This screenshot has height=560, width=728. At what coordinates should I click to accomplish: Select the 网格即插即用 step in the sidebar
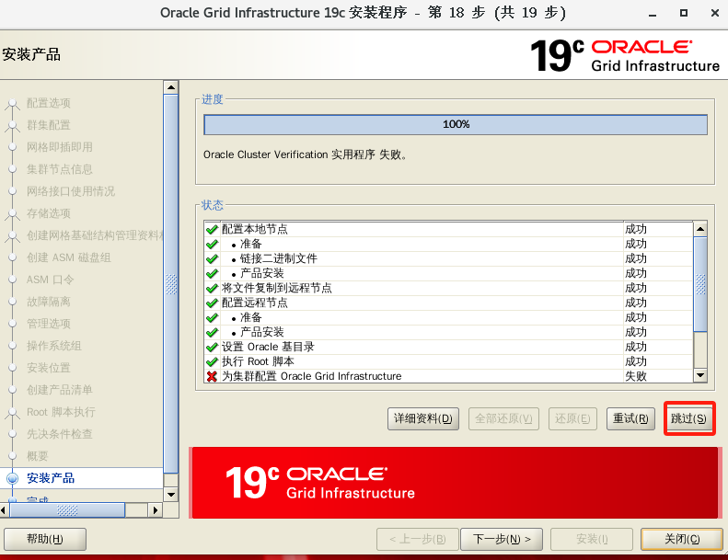point(60,147)
